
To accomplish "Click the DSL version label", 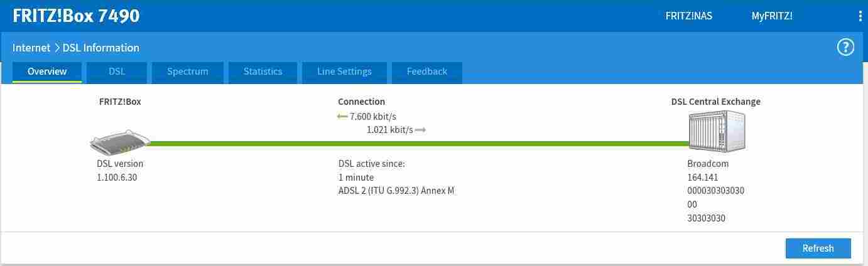I will pyautogui.click(x=120, y=164).
